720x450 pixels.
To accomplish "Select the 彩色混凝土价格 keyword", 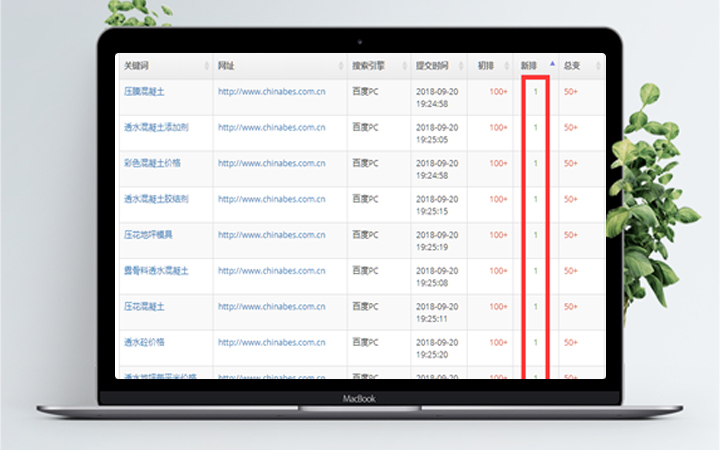I will (152, 163).
